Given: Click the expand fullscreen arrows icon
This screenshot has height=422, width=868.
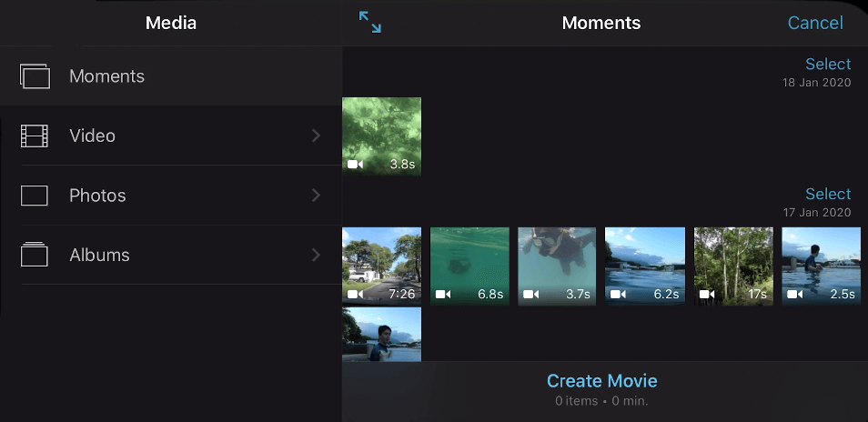Looking at the screenshot, I should [370, 23].
